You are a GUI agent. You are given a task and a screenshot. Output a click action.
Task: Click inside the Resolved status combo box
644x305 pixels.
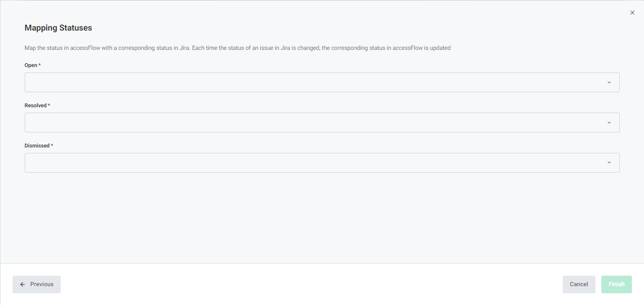tap(322, 123)
